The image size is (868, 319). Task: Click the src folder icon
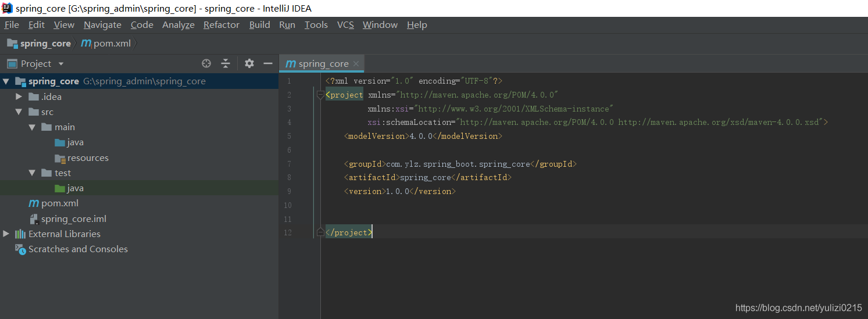(34, 112)
